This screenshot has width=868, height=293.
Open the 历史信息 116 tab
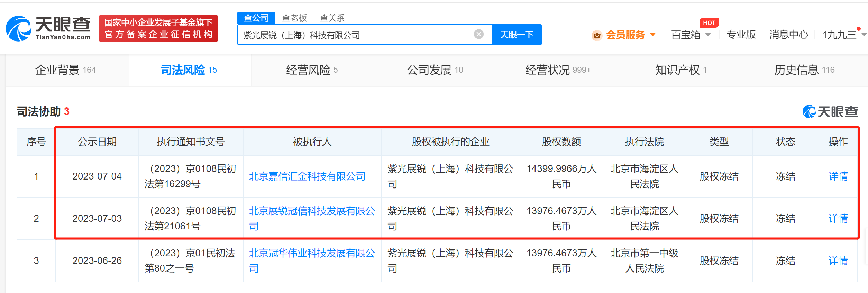(804, 70)
